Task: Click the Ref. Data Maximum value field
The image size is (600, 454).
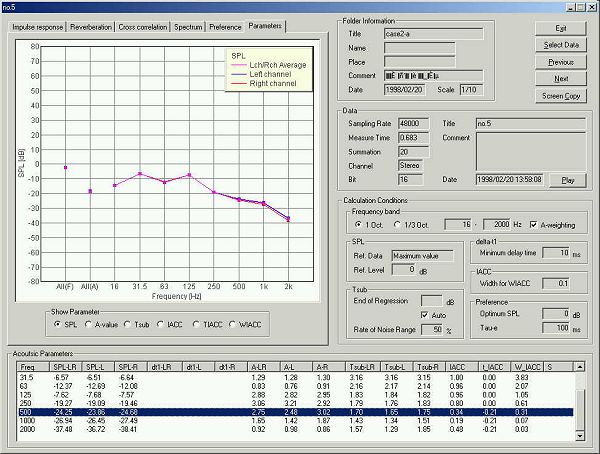Action: 422,256
